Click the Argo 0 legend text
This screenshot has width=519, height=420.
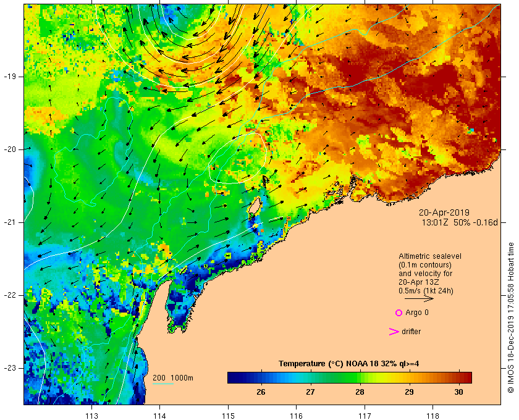coord(417,313)
